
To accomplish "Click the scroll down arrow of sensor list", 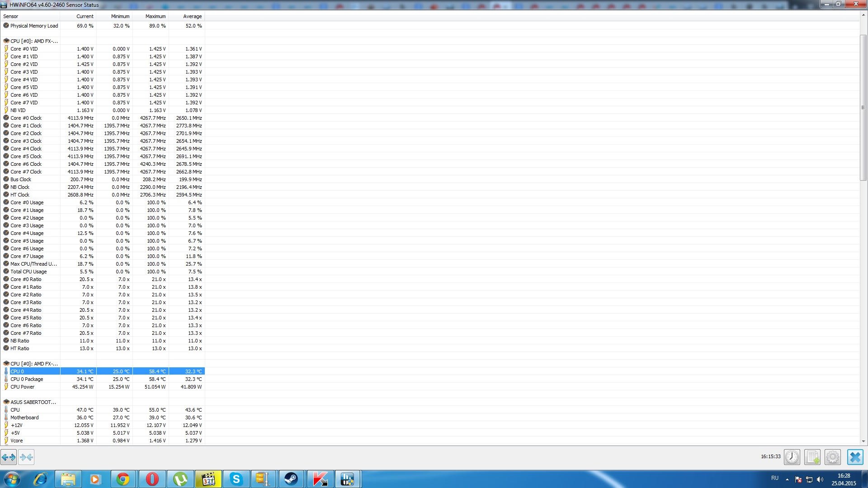I will 863,441.
